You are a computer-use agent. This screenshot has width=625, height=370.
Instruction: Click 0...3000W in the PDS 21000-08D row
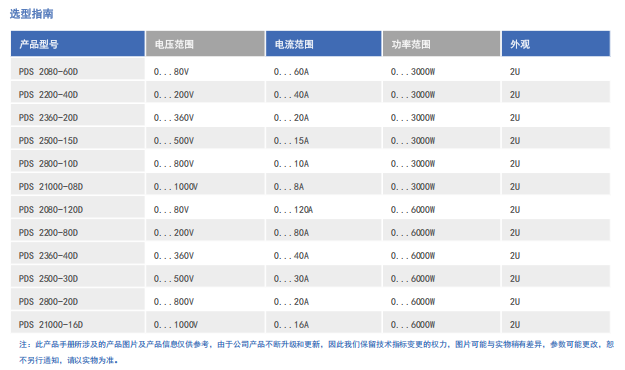(413, 187)
